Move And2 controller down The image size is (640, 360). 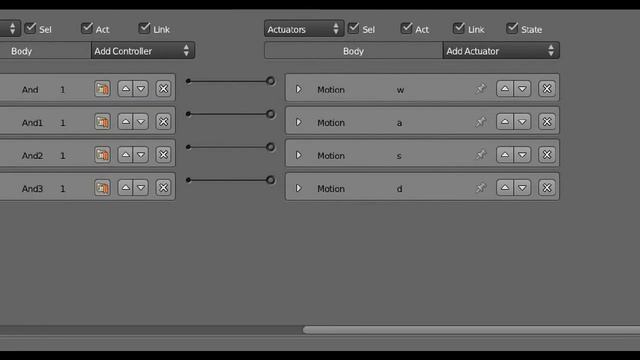141,155
